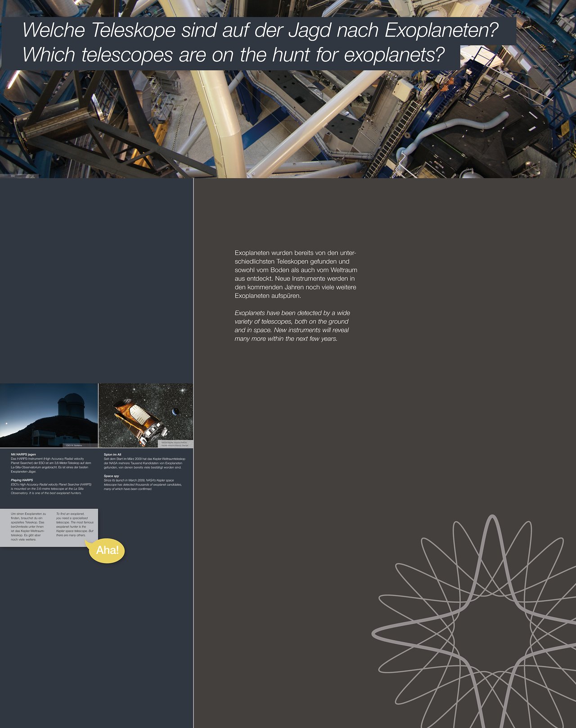The image size is (576, 728).
Task: Click the grey box text "Um einen Exoplaneten zu finden"
Action: pos(29,527)
